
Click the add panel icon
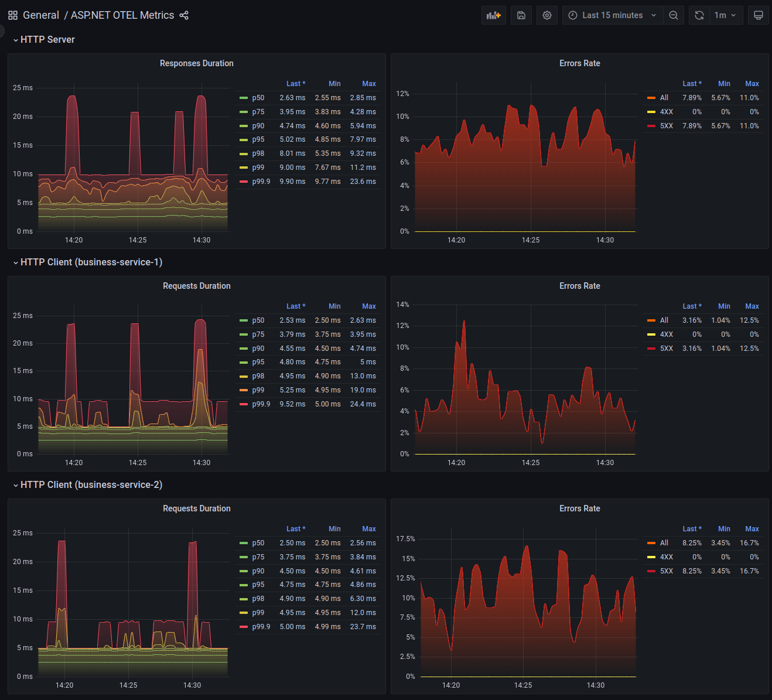coord(493,15)
